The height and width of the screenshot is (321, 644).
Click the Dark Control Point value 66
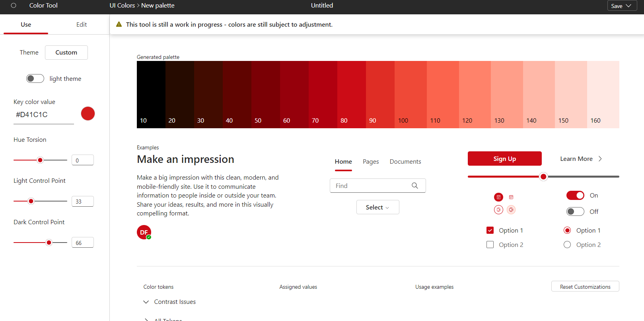pyautogui.click(x=83, y=243)
